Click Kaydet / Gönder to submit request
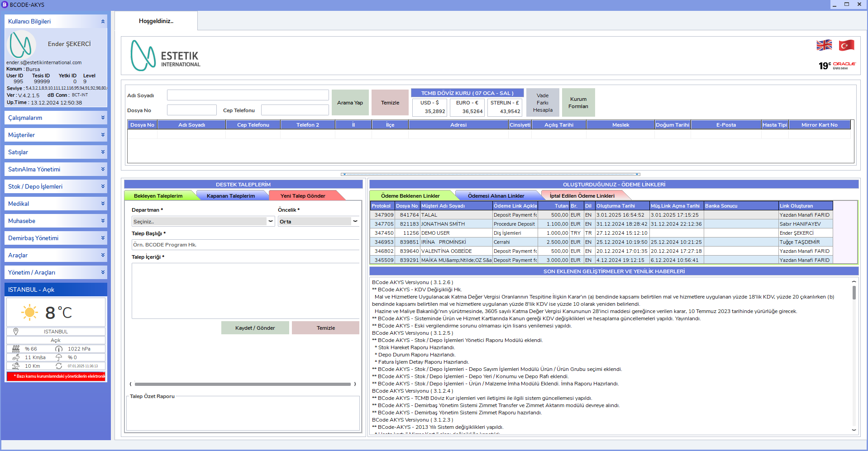Viewport: 868px width, 451px height. [x=255, y=328]
